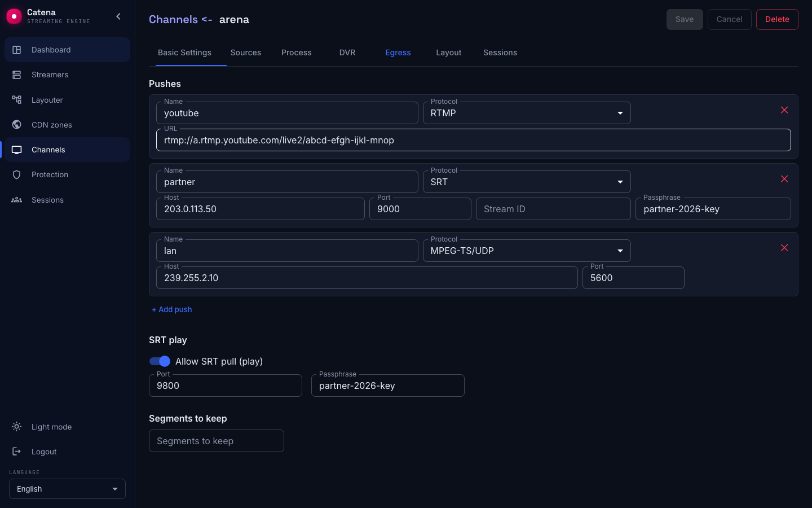
Task: Switch to Basic Settings tab
Action: 184,52
